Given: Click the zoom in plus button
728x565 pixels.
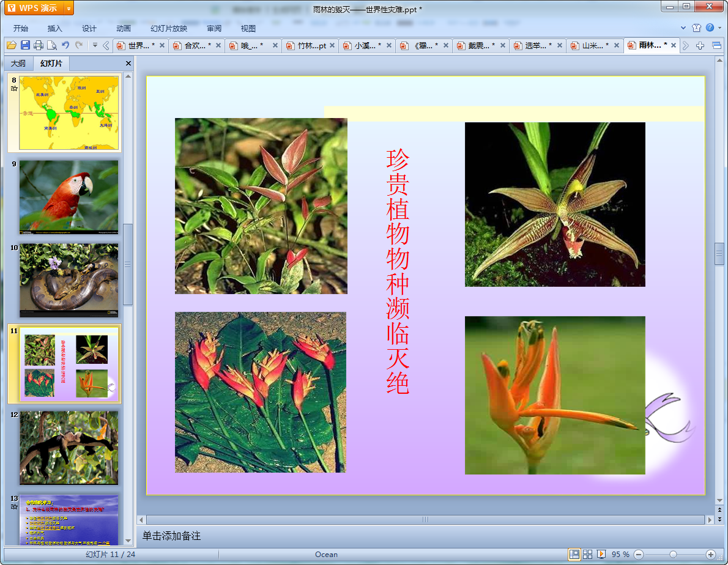Looking at the screenshot, I should (x=710, y=554).
